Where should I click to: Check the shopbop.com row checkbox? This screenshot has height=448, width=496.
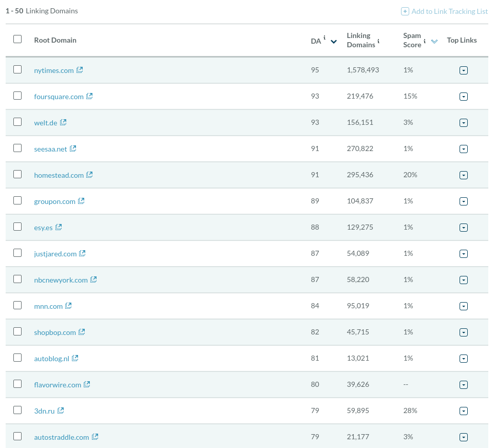coord(17,331)
